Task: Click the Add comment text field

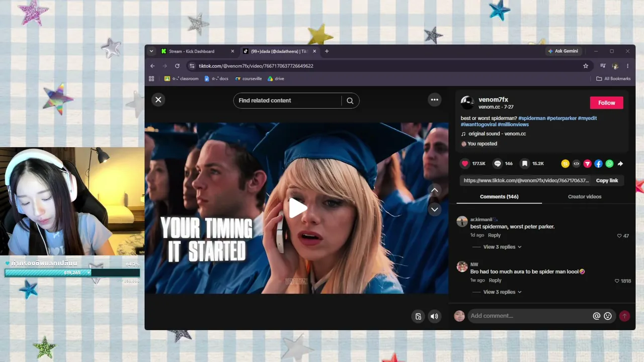Action: (530, 316)
